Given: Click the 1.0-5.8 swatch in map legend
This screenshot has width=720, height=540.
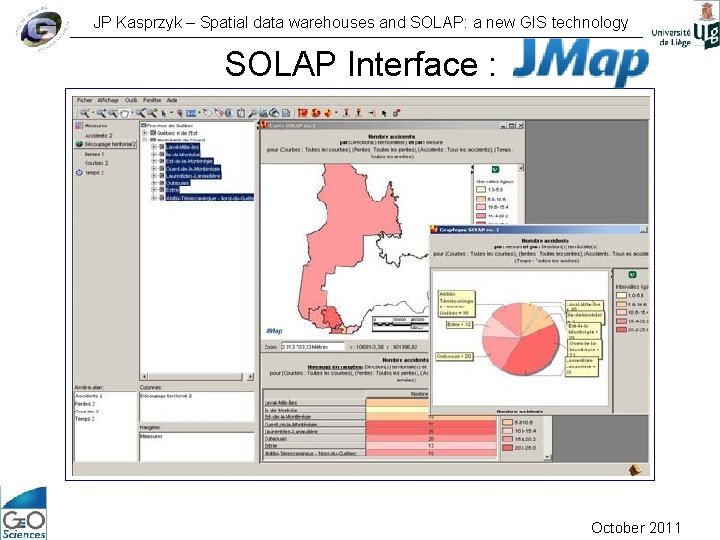Looking at the screenshot, I should (x=481, y=189).
